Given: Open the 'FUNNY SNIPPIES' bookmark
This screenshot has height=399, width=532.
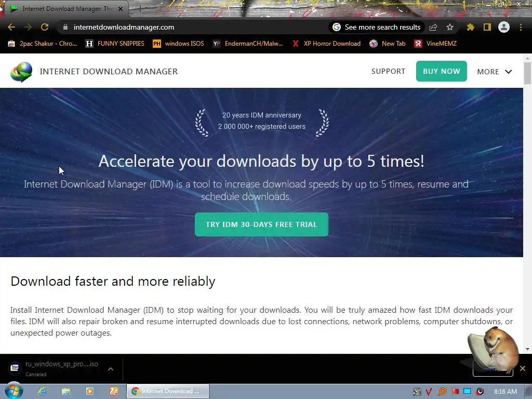Looking at the screenshot, I should (115, 44).
